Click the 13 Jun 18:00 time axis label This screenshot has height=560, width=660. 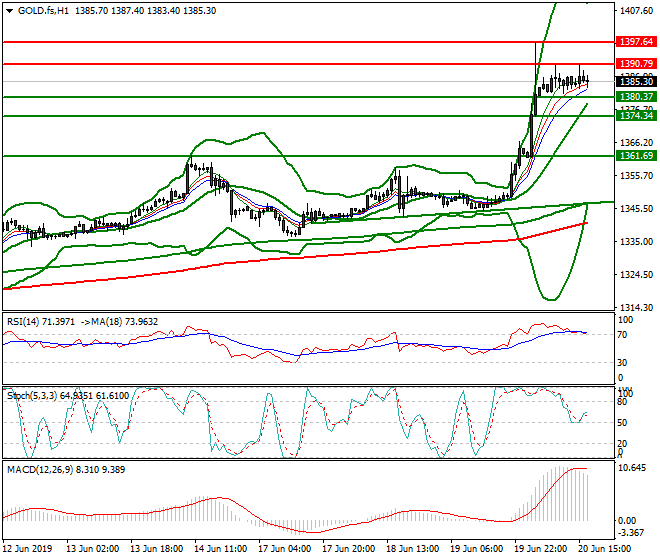pos(157,549)
